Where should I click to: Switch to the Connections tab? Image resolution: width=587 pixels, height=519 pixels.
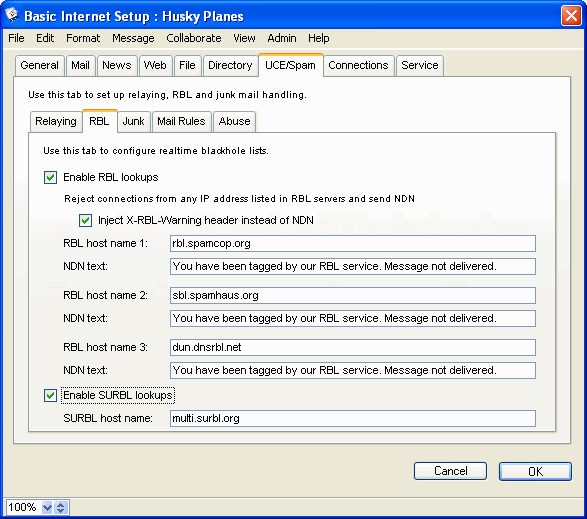pyautogui.click(x=358, y=66)
